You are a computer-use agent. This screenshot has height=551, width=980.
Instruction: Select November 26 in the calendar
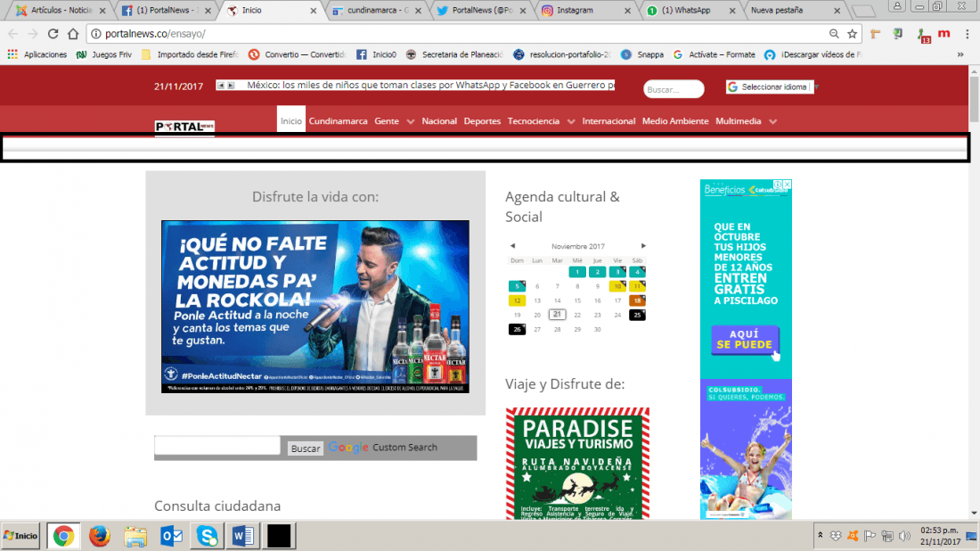click(517, 330)
